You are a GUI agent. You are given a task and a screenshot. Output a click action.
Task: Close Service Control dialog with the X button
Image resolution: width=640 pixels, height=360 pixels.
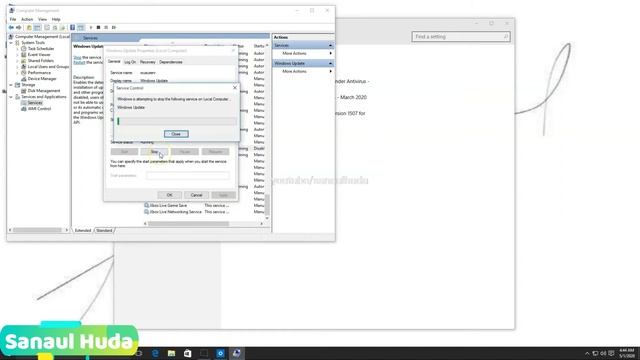click(x=235, y=88)
